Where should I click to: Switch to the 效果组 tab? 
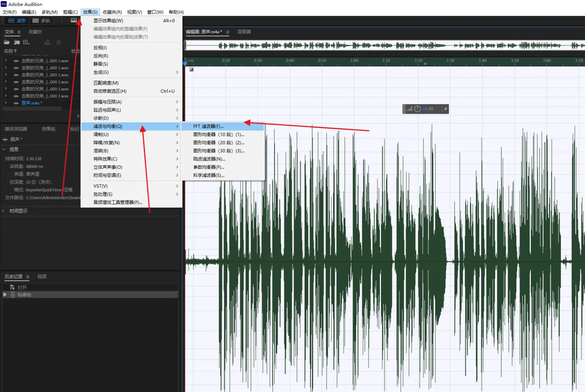[x=48, y=129]
